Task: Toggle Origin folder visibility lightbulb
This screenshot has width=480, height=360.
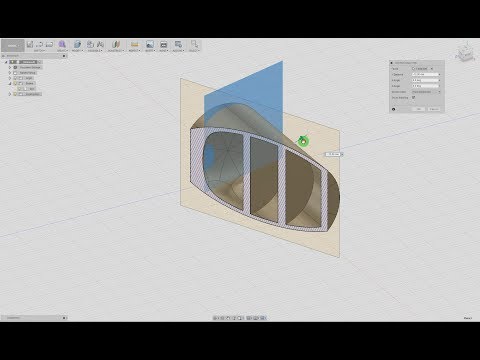Action: coord(15,78)
